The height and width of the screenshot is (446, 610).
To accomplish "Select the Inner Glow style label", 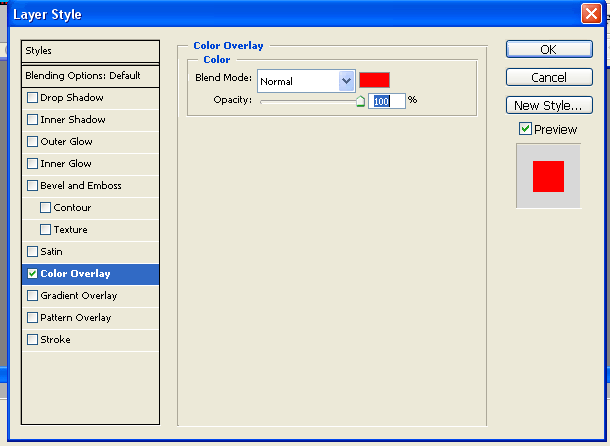I will (66, 163).
